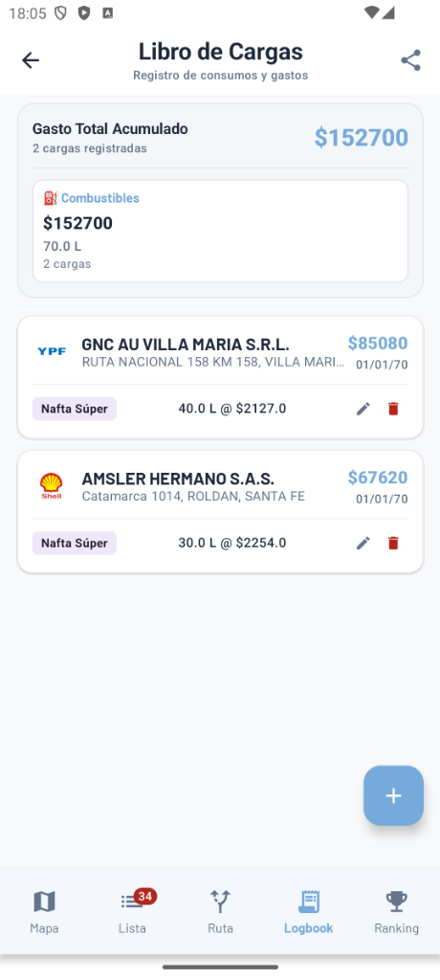Delete the AMSLER HERMANO entry
Screen dimensions: 440x980
[393, 544]
